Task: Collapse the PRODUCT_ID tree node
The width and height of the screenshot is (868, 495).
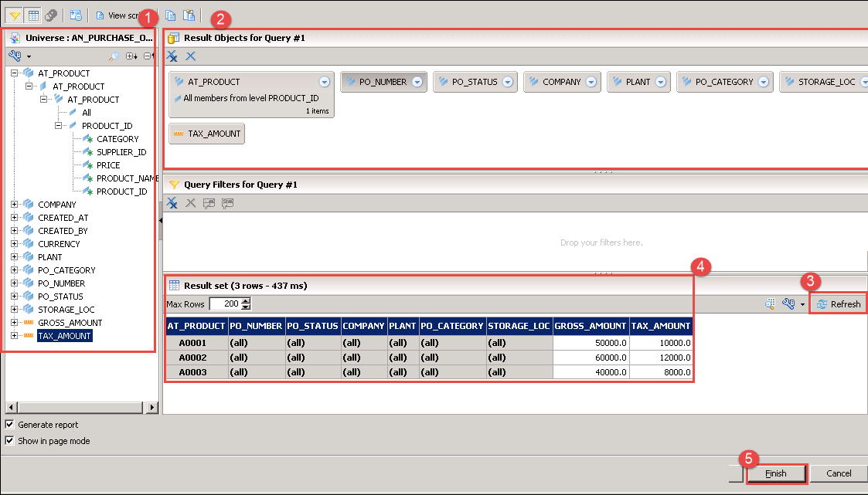Action: coord(58,126)
